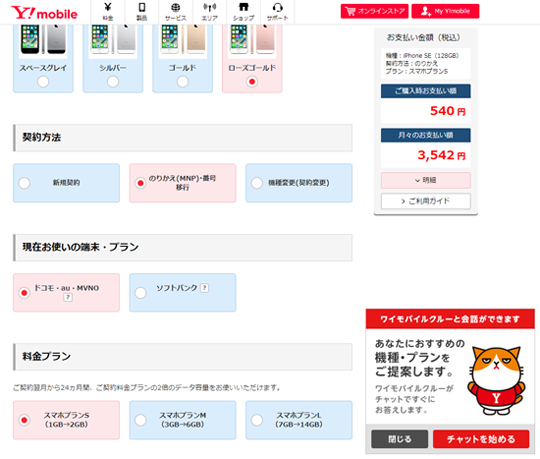Select スマホプランS (1GB→2GB)
The width and height of the screenshot is (540, 459).
[x=66, y=420]
